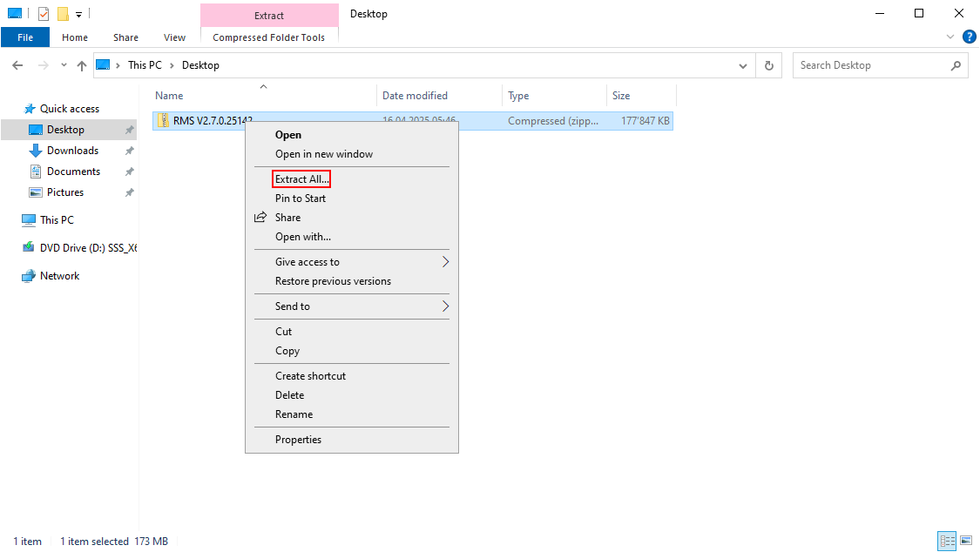This screenshot has height=552, width=980.
Task: Switch to Large icons view in status bar
Action: tap(966, 541)
